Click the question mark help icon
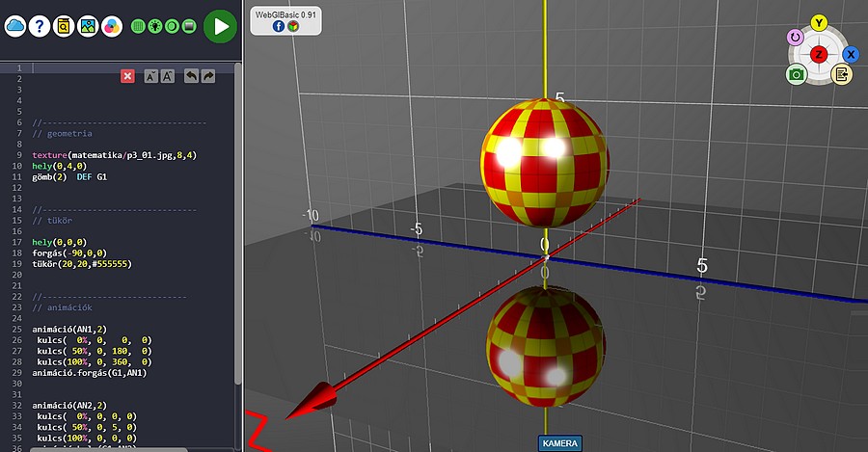 coord(40,27)
